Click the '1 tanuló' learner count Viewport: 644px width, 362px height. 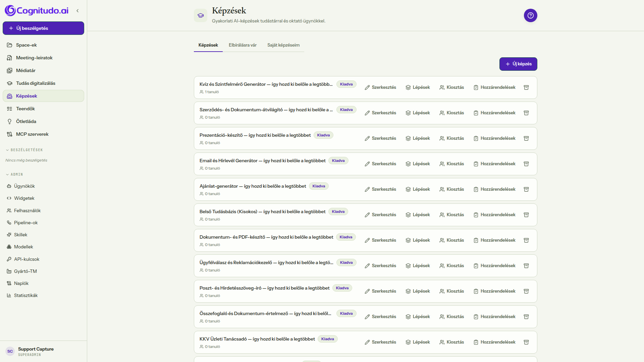tap(209, 92)
